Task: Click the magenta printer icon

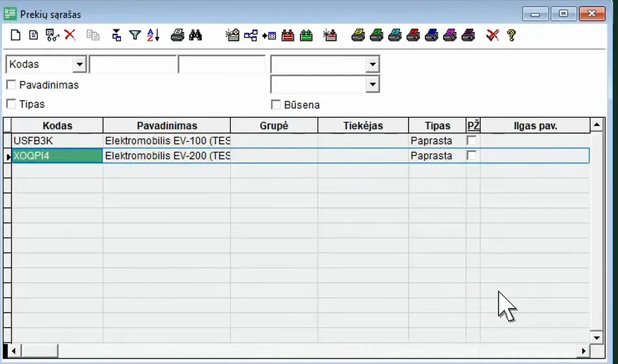Action: pyautogui.click(x=450, y=35)
